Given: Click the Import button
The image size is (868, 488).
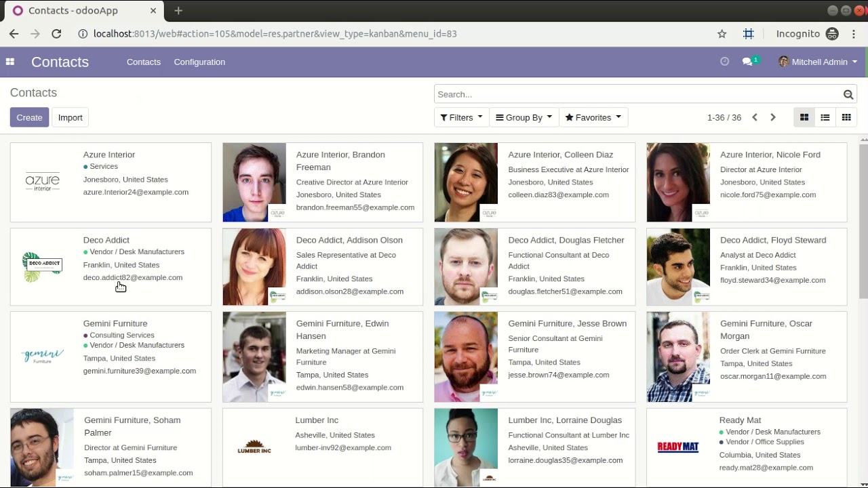Looking at the screenshot, I should coord(70,117).
